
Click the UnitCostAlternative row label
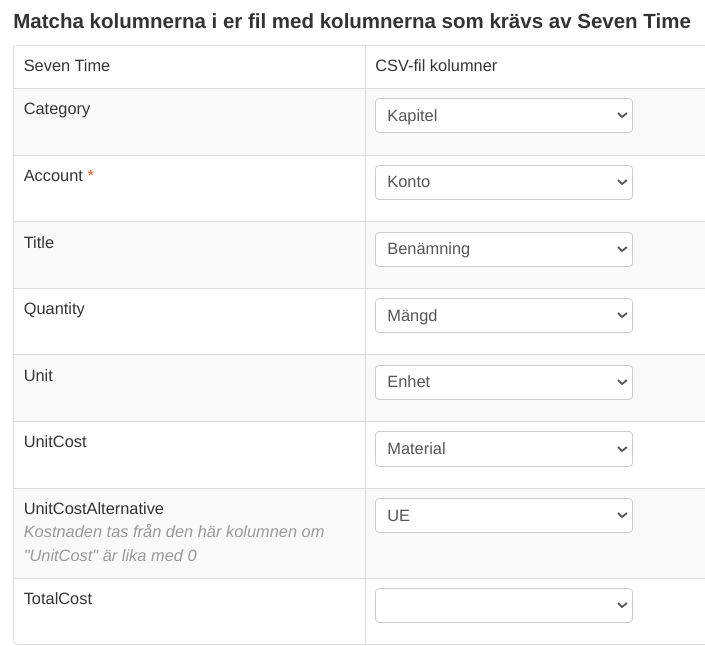94,509
